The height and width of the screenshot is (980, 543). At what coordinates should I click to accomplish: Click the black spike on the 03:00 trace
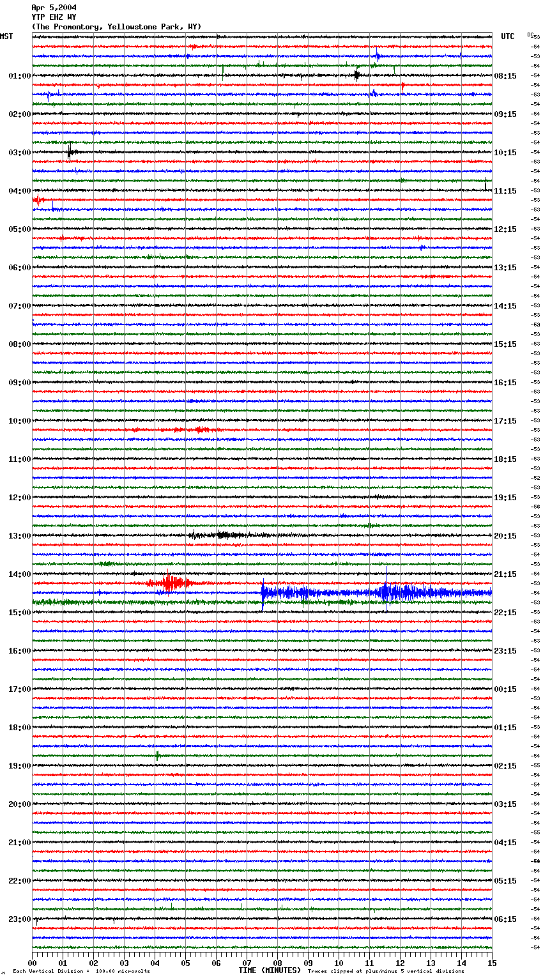pyautogui.click(x=70, y=152)
